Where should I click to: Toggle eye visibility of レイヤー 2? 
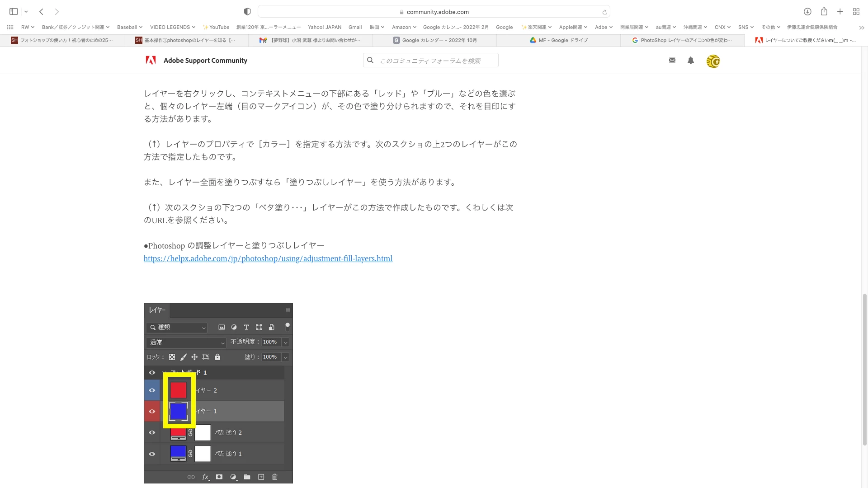click(152, 390)
